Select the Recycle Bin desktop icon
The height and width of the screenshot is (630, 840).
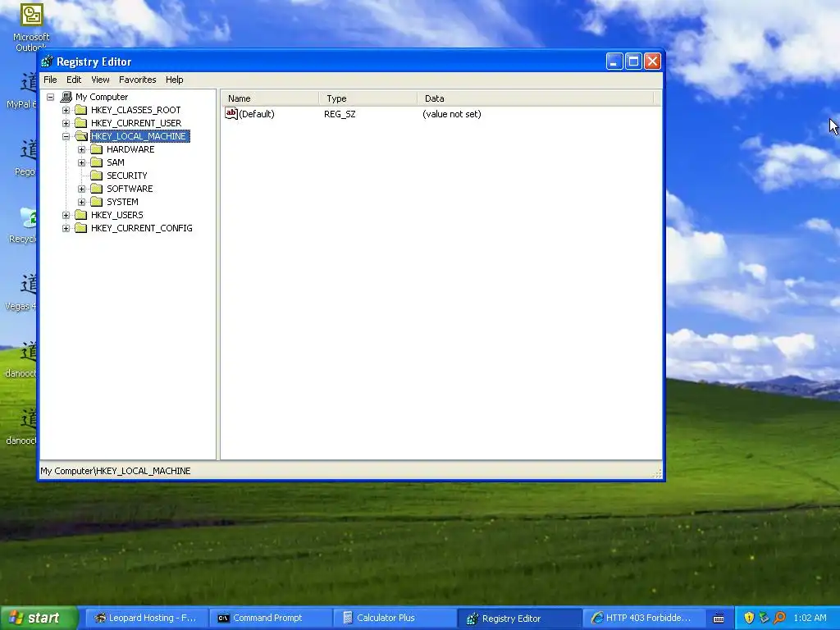pyautogui.click(x=29, y=218)
